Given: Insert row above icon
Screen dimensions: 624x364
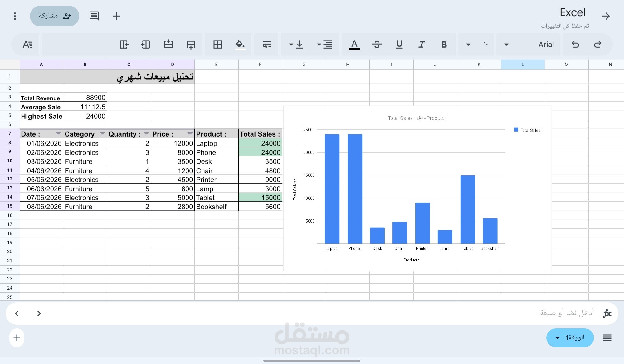Looking at the screenshot, I should coord(168,44).
